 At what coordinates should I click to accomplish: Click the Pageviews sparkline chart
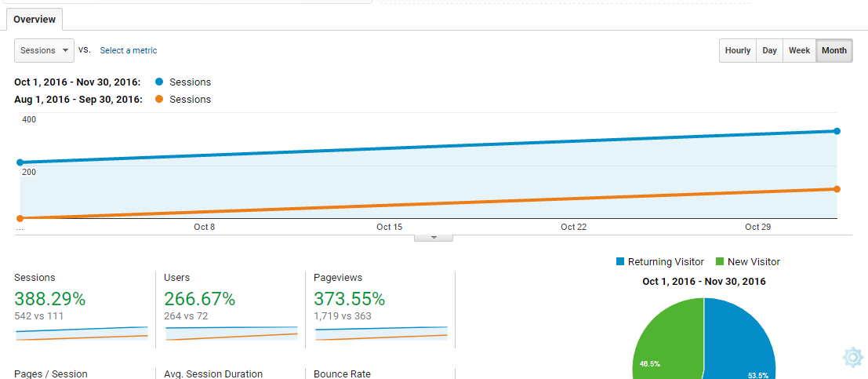click(381, 333)
